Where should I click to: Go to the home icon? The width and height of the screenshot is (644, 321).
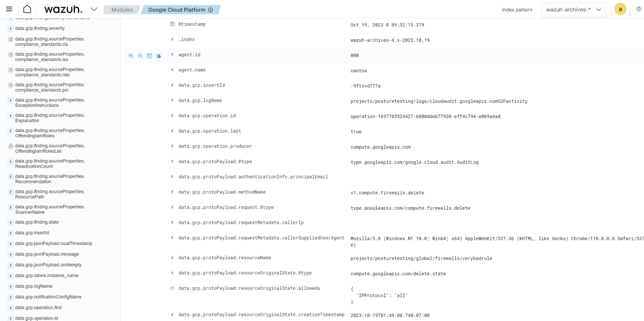pyautogui.click(x=27, y=9)
